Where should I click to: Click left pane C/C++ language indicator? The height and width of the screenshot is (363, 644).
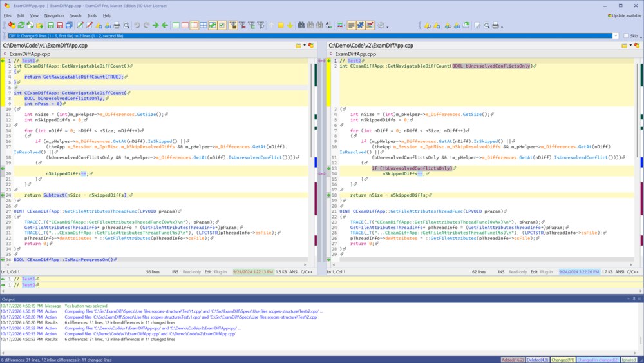(307, 271)
